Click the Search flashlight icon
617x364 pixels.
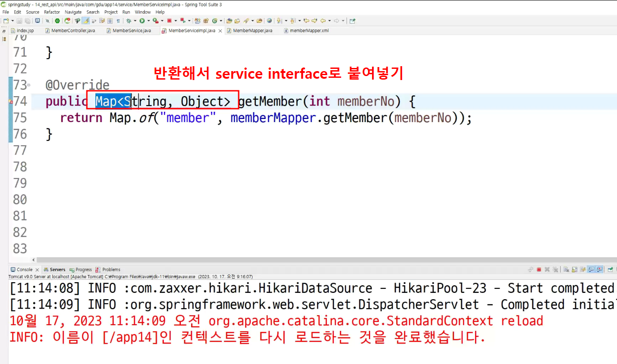(x=246, y=21)
